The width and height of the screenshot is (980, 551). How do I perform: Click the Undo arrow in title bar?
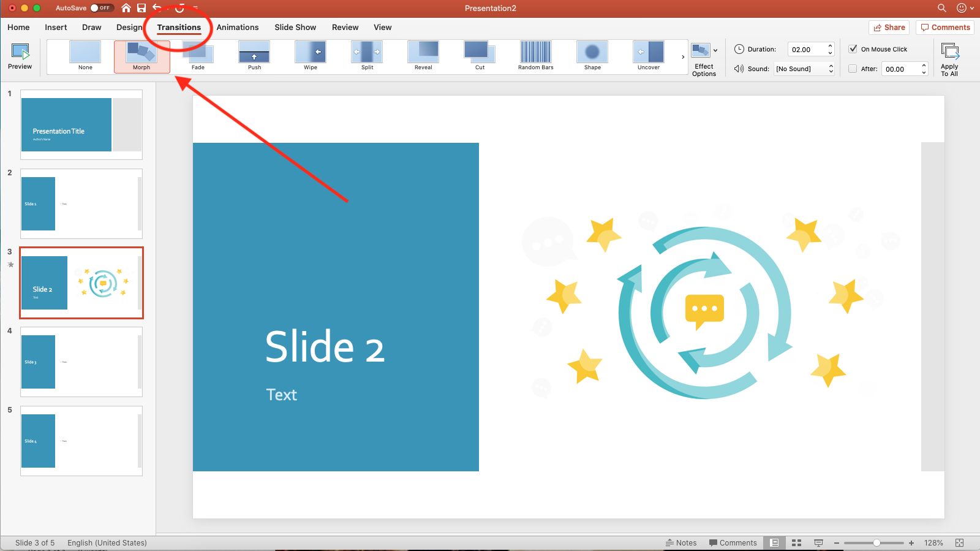coord(157,8)
